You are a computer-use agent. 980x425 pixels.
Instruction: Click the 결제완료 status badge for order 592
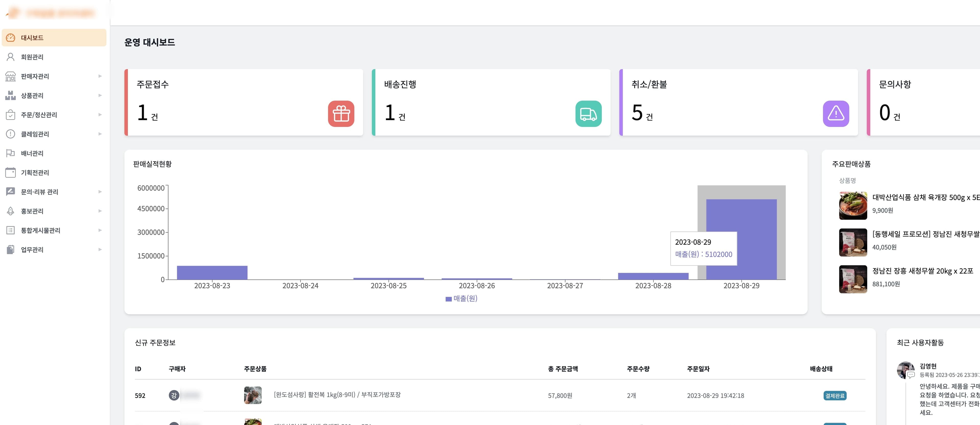click(835, 396)
